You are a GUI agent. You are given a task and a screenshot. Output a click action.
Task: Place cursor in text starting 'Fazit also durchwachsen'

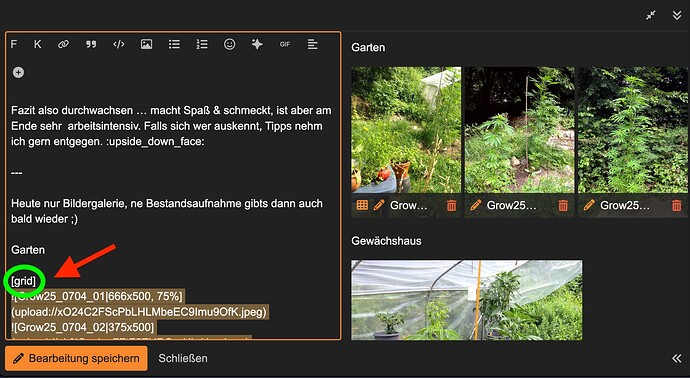point(171,126)
